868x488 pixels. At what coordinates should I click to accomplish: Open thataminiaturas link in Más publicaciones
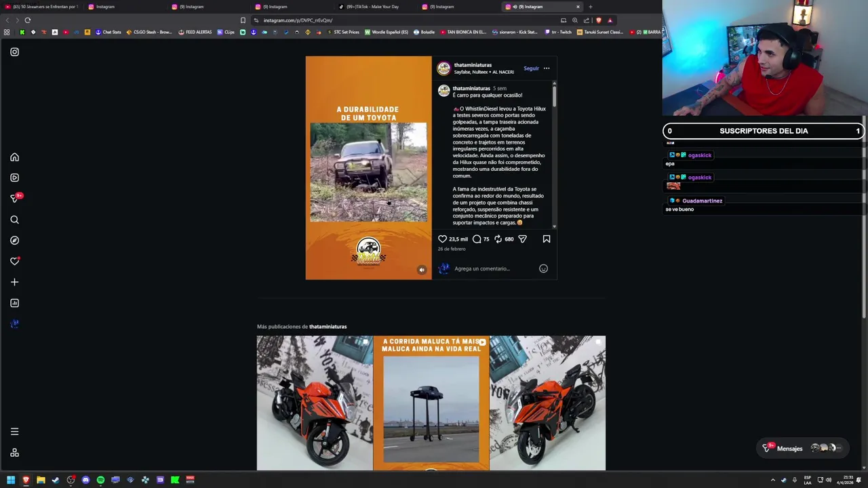328,327
